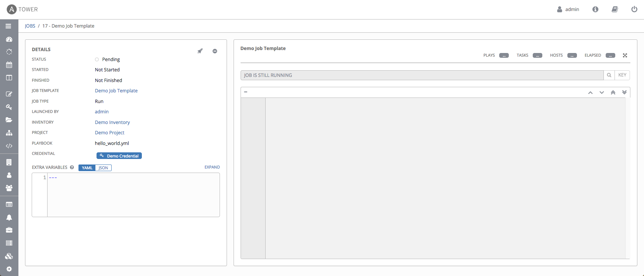The image size is (644, 276).
Task: Open Instance Groups server sidebar icon
Action: (x=9, y=243)
